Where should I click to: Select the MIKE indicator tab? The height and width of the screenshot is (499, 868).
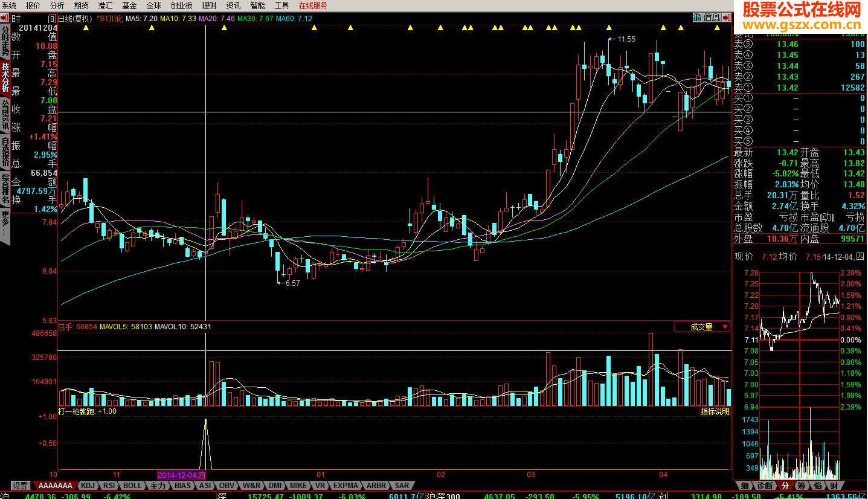(x=298, y=485)
